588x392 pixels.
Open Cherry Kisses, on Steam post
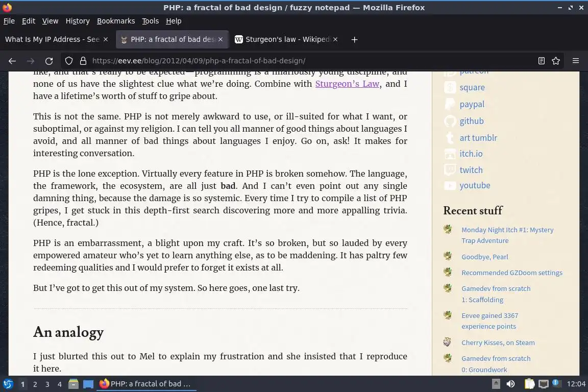(498, 342)
